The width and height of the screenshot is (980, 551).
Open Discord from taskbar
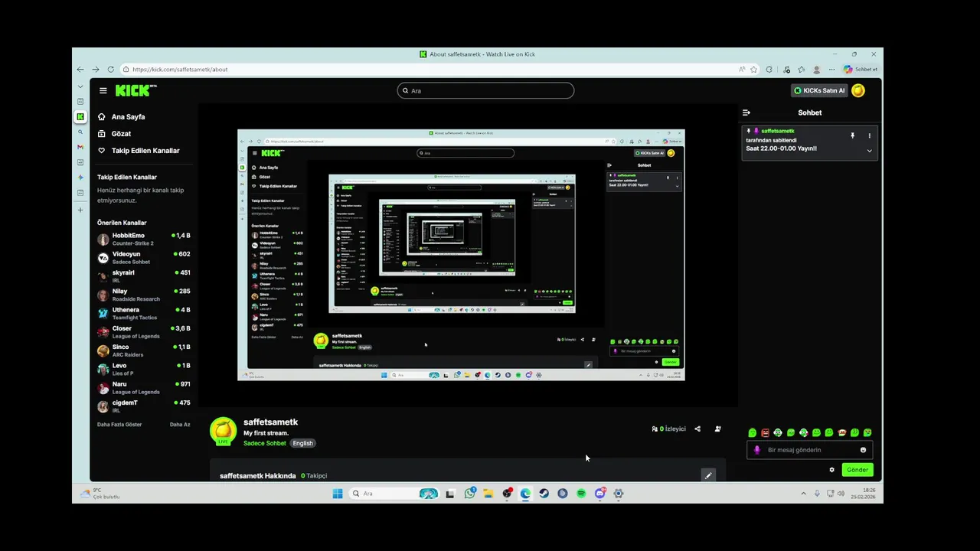(x=599, y=494)
